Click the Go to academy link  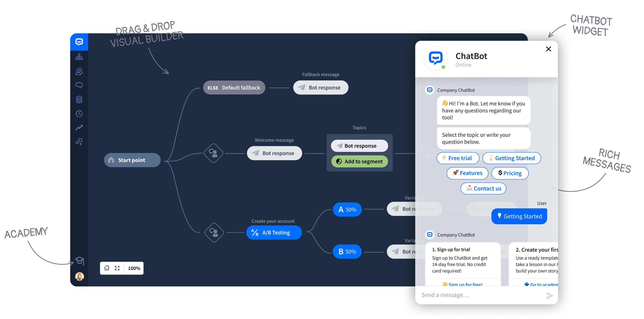coord(541,284)
